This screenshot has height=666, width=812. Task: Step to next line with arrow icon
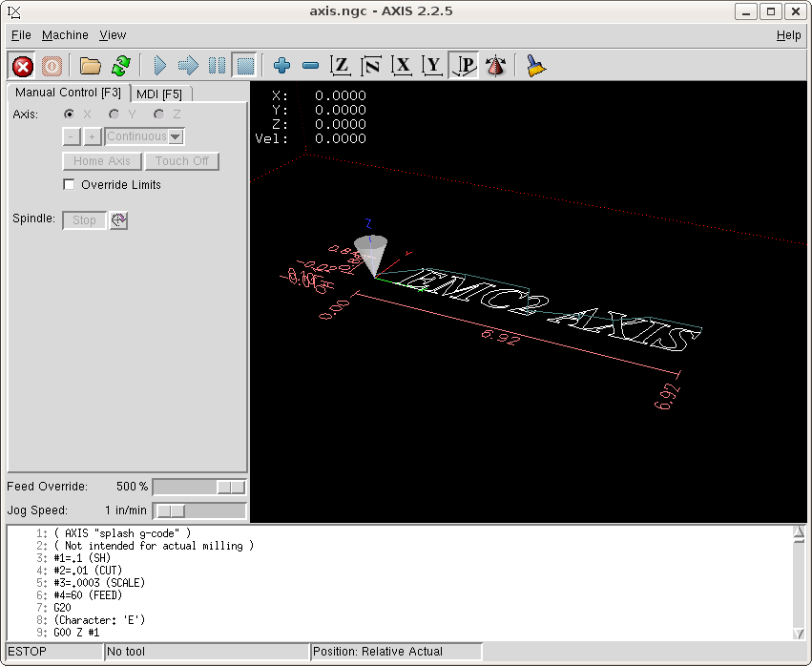point(188,66)
